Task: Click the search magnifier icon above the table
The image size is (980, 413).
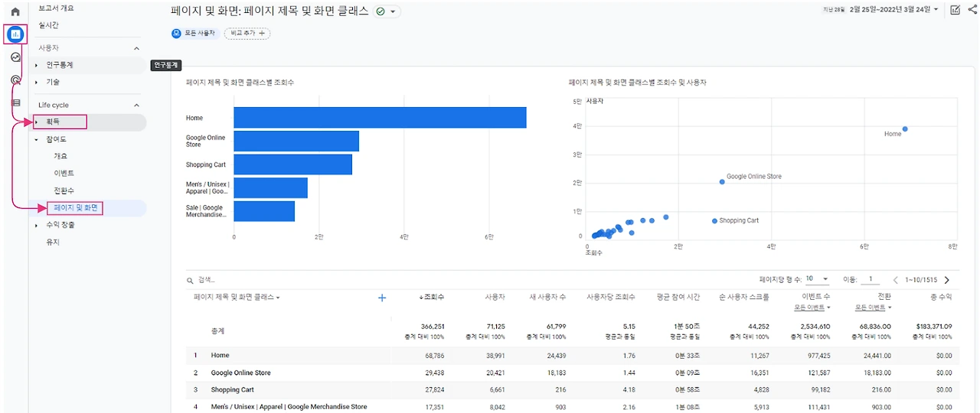Action: pyautogui.click(x=191, y=280)
